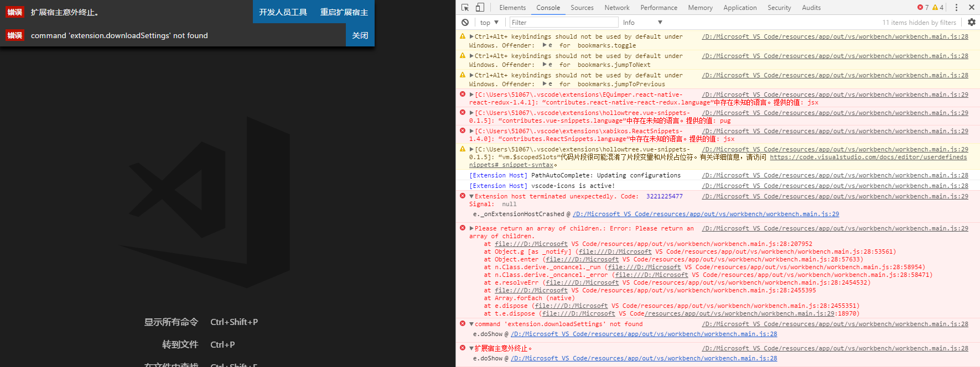Click the 错误 badge of 扩展宿主意外终止 notification
The height and width of the screenshot is (367, 980).
15,12
